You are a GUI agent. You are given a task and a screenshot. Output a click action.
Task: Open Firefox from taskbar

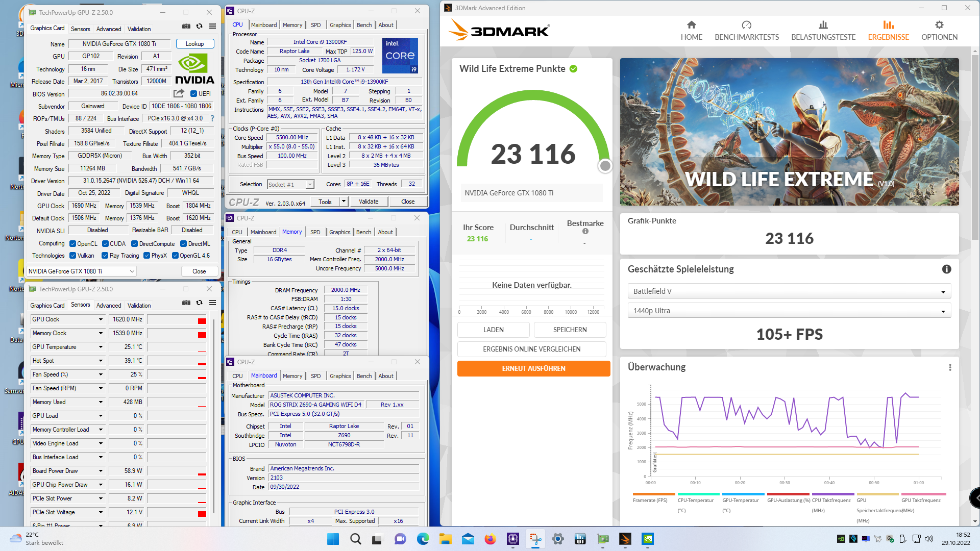pos(491,539)
